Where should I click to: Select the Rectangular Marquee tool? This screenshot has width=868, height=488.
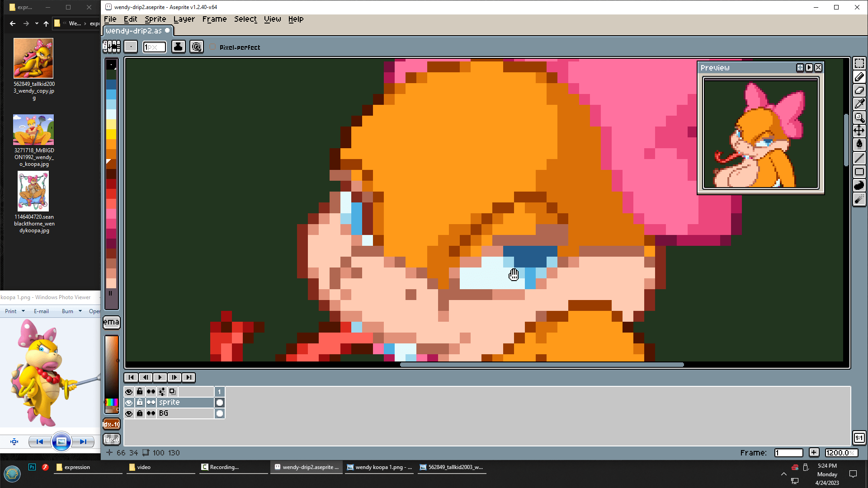point(859,64)
